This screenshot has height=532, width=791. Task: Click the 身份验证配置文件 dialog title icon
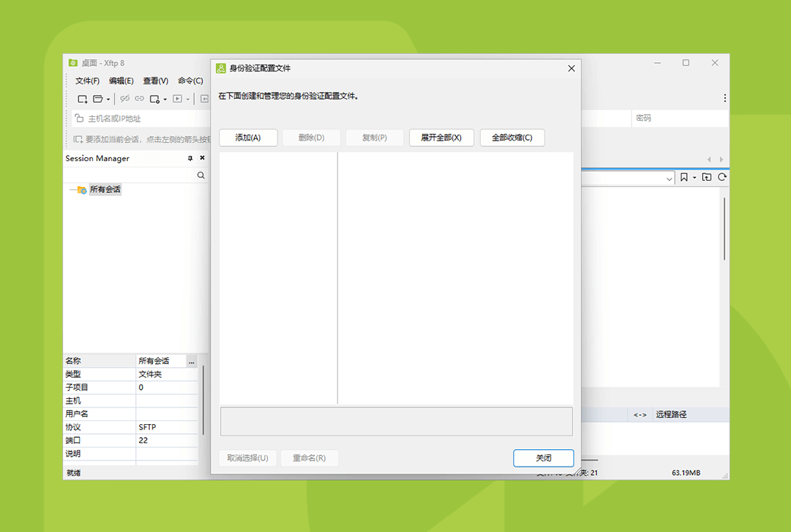coord(221,68)
